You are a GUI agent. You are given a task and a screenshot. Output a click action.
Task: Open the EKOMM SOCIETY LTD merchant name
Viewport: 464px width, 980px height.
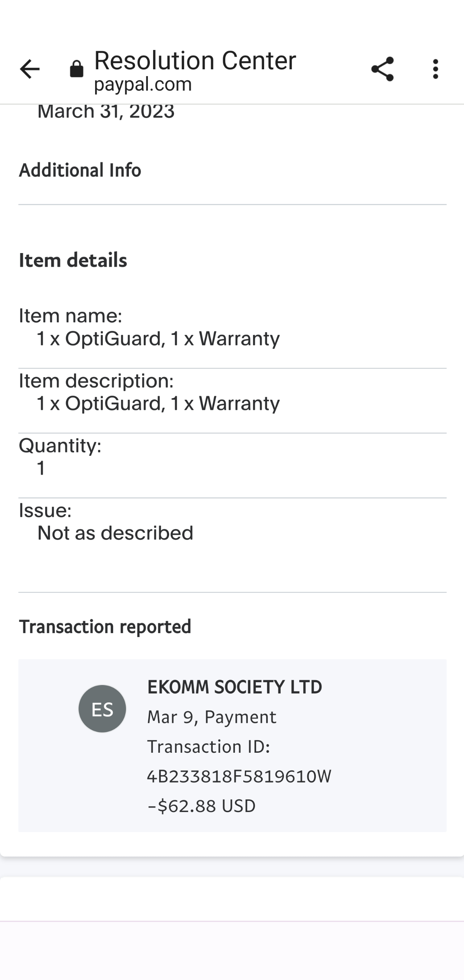click(x=234, y=687)
